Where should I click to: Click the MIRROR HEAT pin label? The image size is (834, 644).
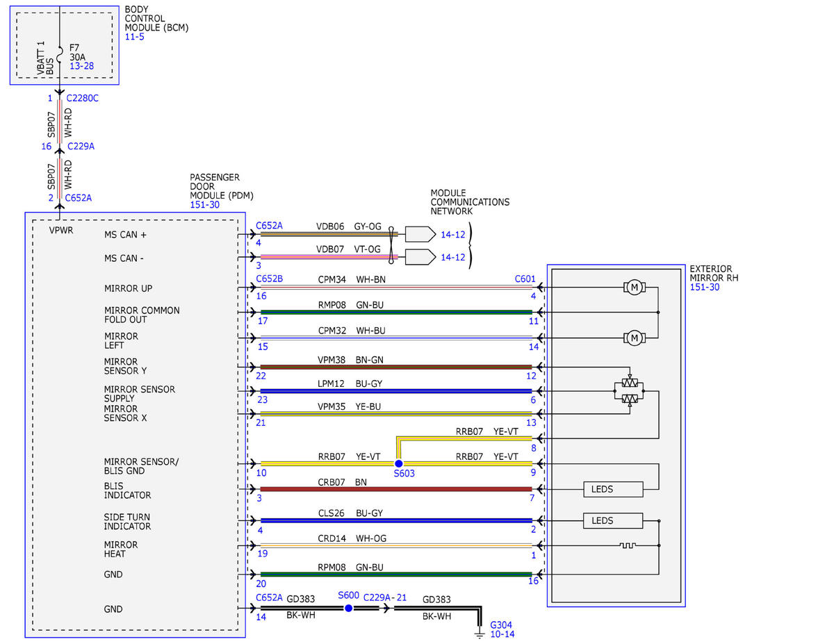pyautogui.click(x=121, y=550)
